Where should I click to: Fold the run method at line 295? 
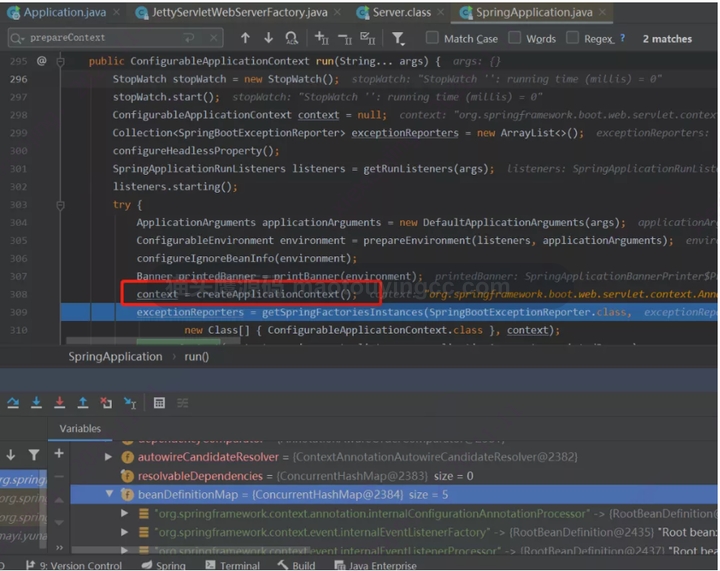tap(60, 61)
